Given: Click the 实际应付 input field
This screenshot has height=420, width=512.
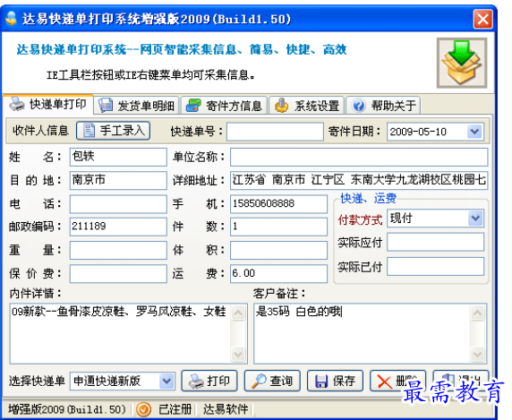Looking at the screenshot, I should point(436,242).
